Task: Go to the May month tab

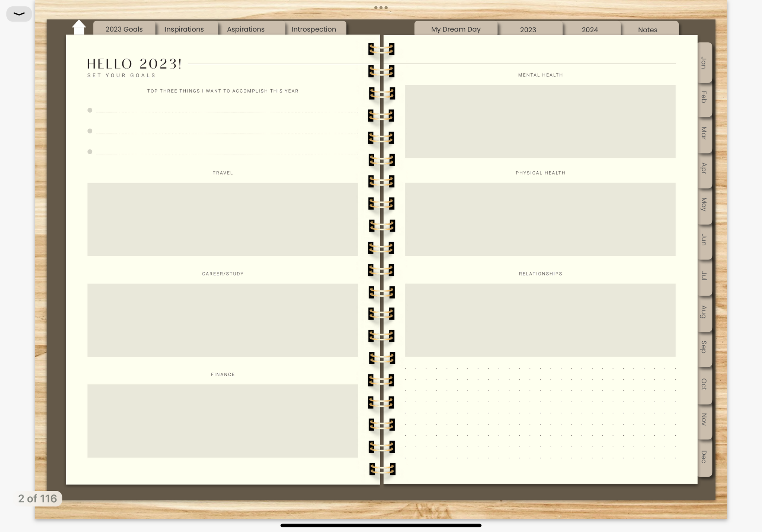Action: [704, 204]
